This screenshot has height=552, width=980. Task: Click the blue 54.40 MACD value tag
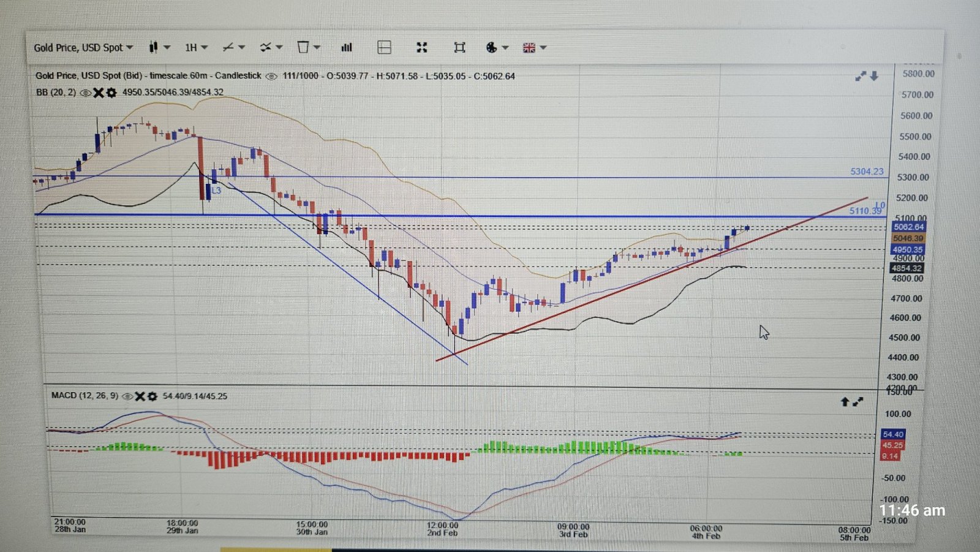click(892, 434)
